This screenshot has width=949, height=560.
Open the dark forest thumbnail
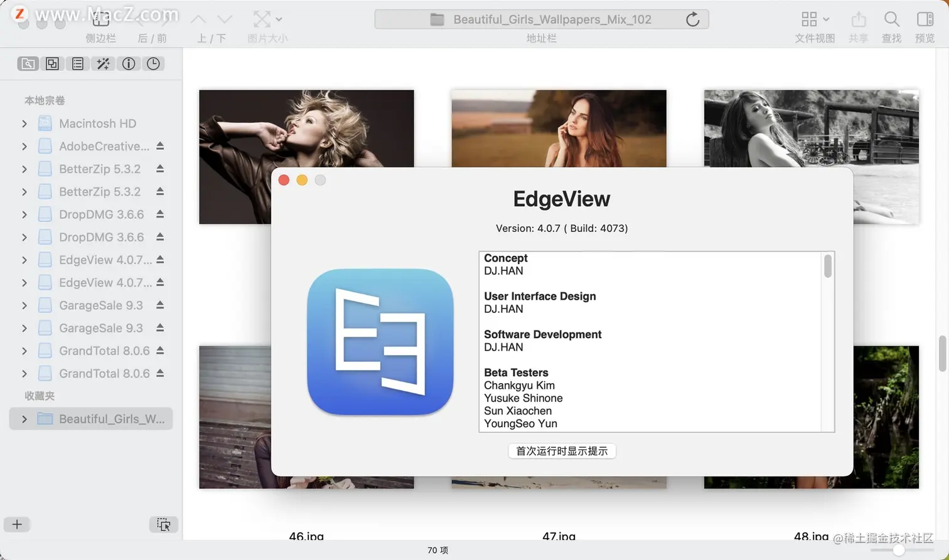[886, 417]
